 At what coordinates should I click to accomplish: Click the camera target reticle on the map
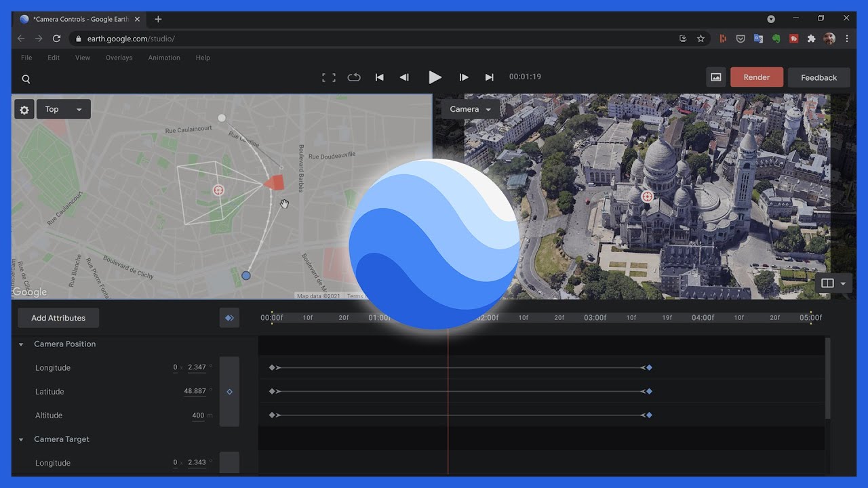tap(218, 190)
